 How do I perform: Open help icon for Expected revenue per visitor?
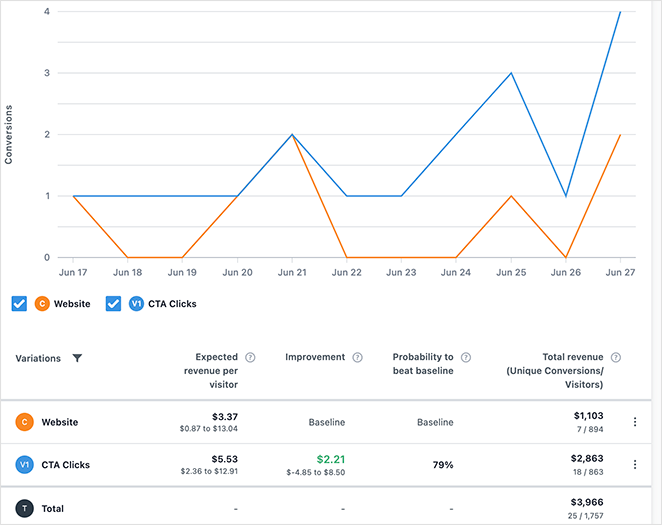(x=250, y=357)
